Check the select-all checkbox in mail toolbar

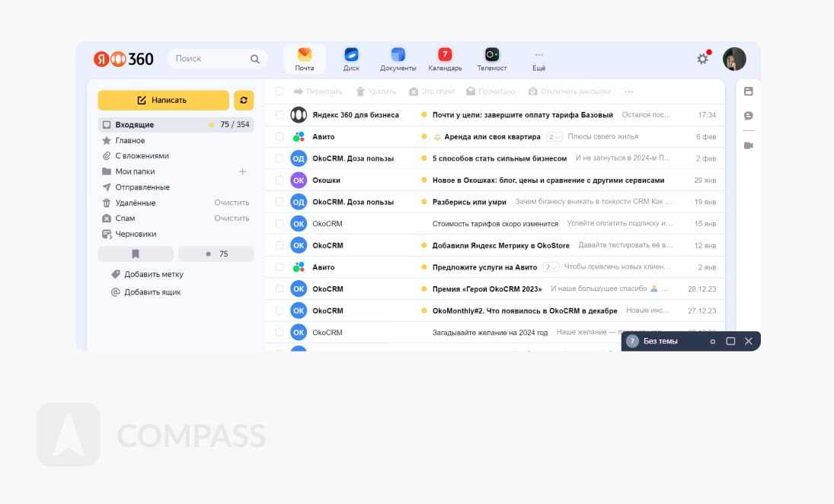280,91
